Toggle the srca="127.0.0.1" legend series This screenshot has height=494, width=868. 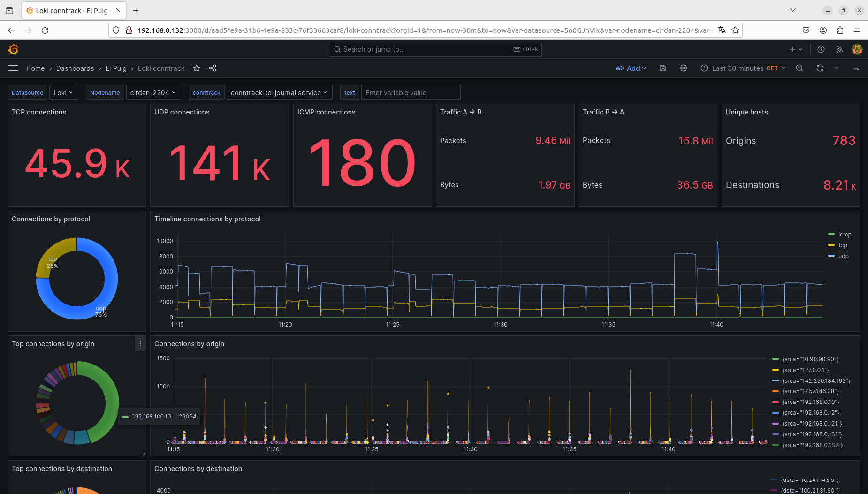(805, 370)
